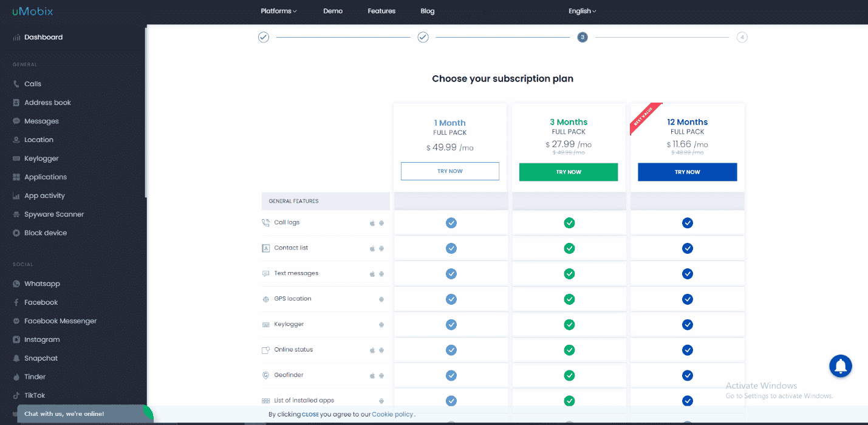Click second completed step circle
Image resolution: width=868 pixels, height=425 pixels.
point(423,38)
